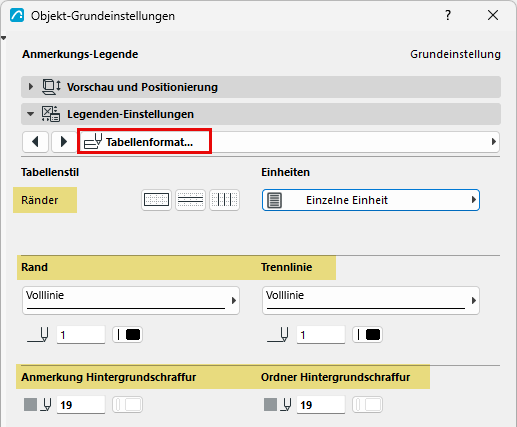This screenshot has width=517, height=427.
Task: Open the Trennlinie Volllinie line type dropdown
Action: click(x=371, y=300)
